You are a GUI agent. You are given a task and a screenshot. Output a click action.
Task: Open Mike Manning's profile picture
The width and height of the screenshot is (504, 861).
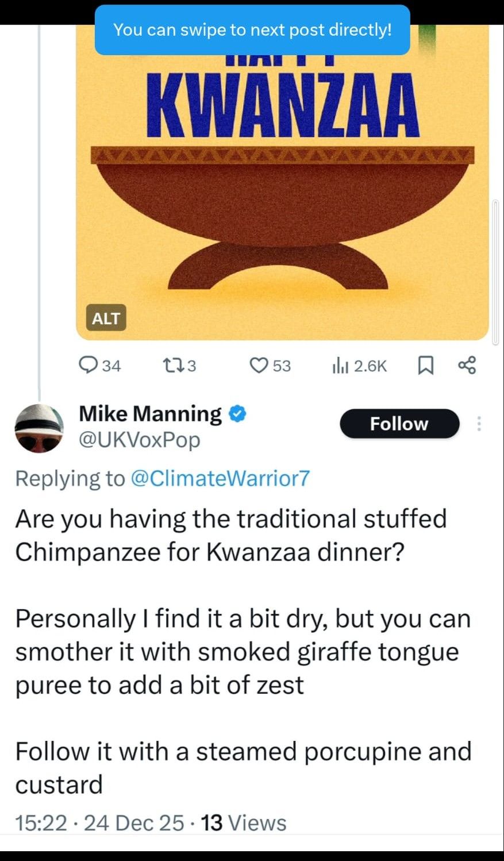39,428
